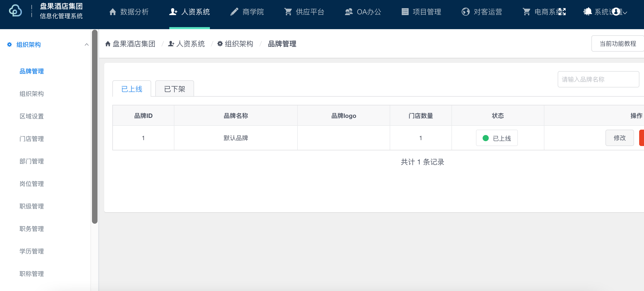Click the breadcrumb home icon for 盘果酒店集团

coord(108,44)
